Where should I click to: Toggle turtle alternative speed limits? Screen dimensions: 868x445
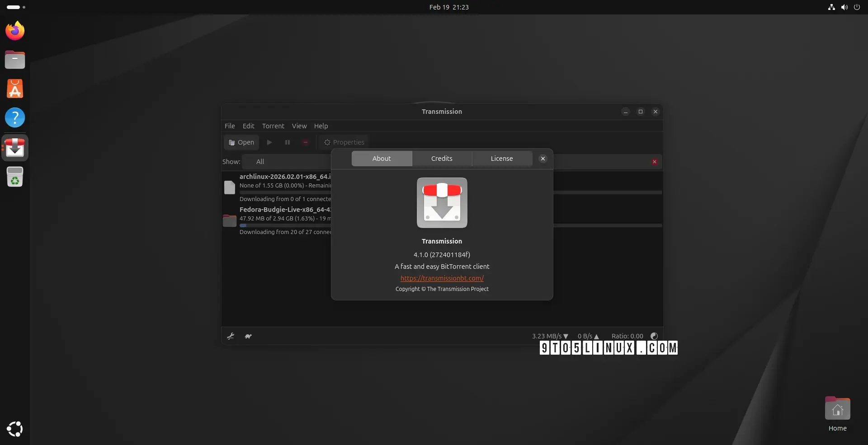248,336
